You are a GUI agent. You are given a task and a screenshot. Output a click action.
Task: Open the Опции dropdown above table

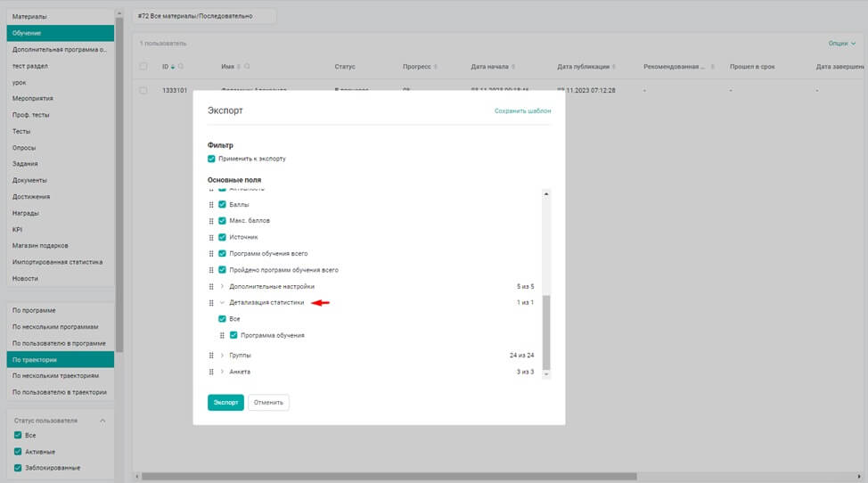pos(840,43)
